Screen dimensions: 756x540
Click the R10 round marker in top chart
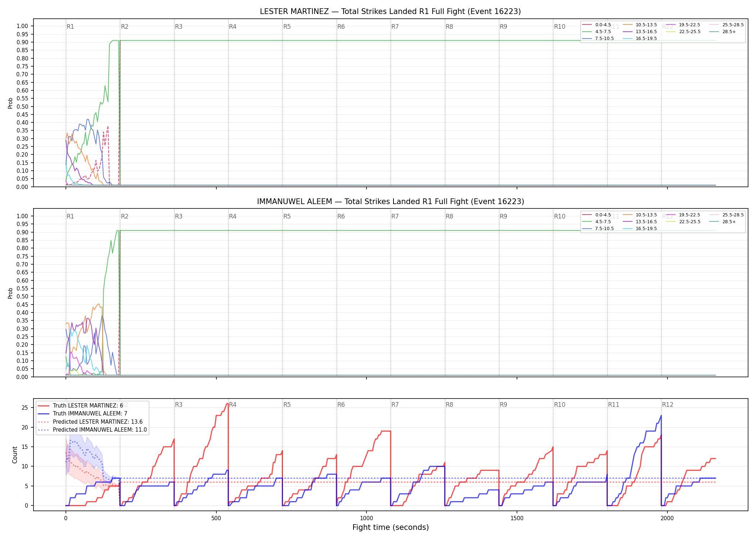559,27
